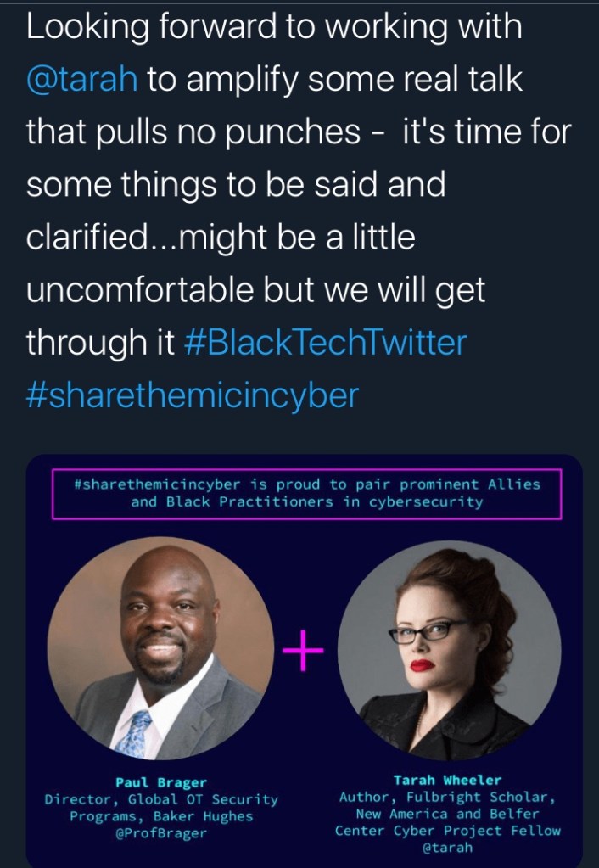Open Paul Brager's circular profile photo

(x=160, y=652)
